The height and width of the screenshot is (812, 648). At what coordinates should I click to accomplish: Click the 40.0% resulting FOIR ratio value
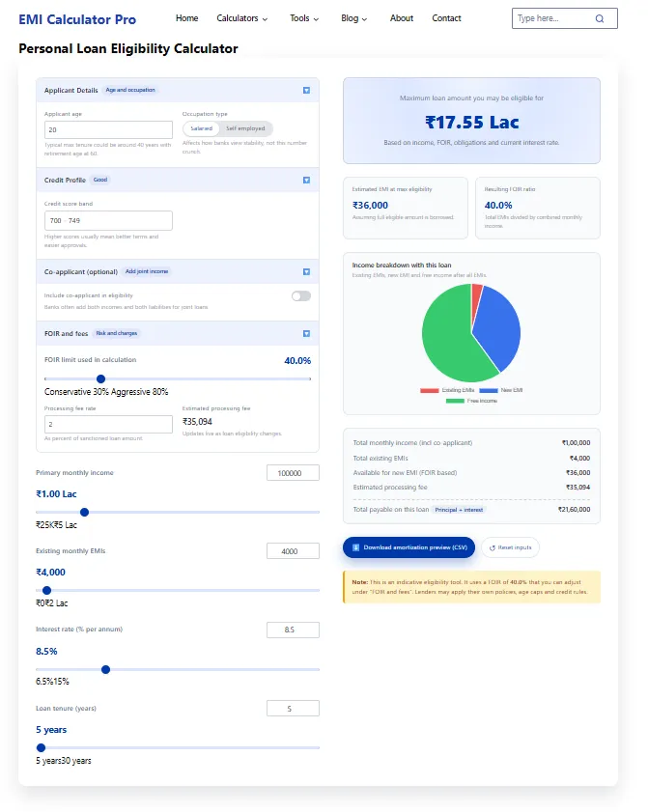(498, 205)
